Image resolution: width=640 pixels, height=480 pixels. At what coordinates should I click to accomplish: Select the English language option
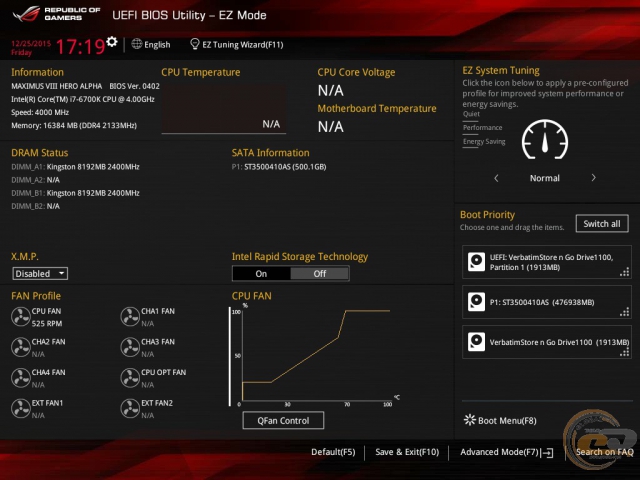157,44
